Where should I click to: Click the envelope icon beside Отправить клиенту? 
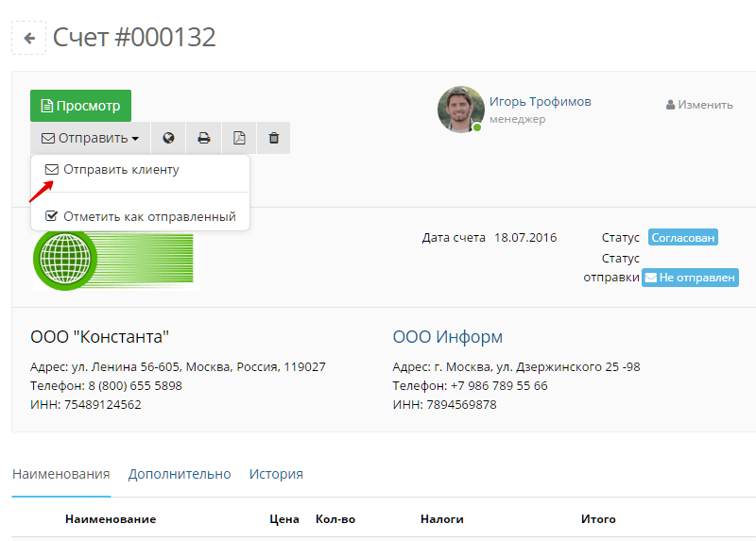click(x=52, y=170)
